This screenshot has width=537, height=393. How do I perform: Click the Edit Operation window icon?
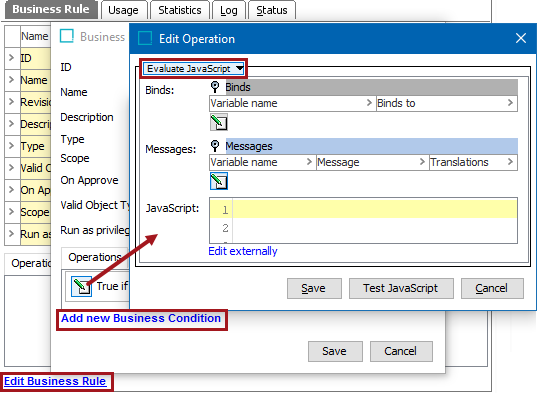coord(145,38)
